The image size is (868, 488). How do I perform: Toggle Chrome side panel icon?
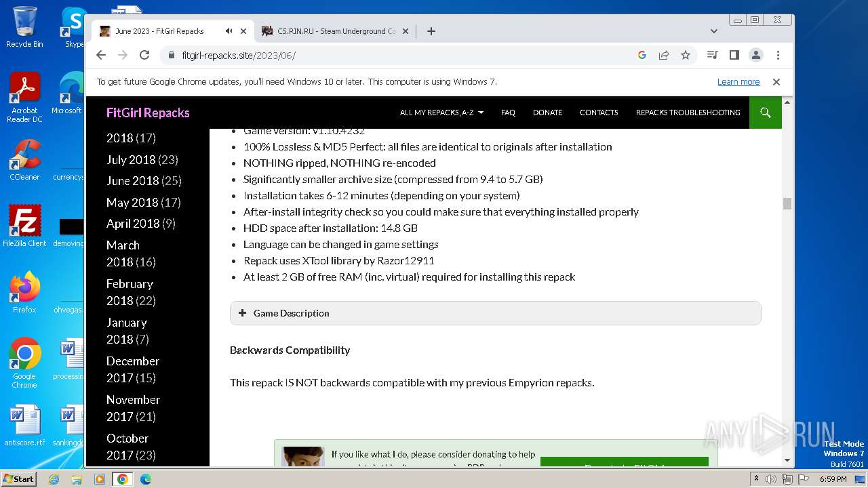coord(734,55)
